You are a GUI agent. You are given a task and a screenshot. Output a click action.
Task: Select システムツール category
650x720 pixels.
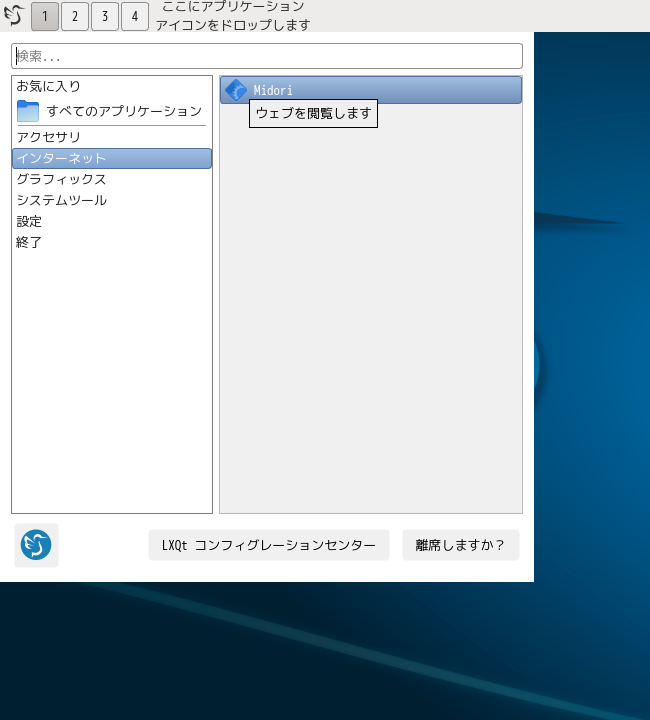tap(112, 200)
